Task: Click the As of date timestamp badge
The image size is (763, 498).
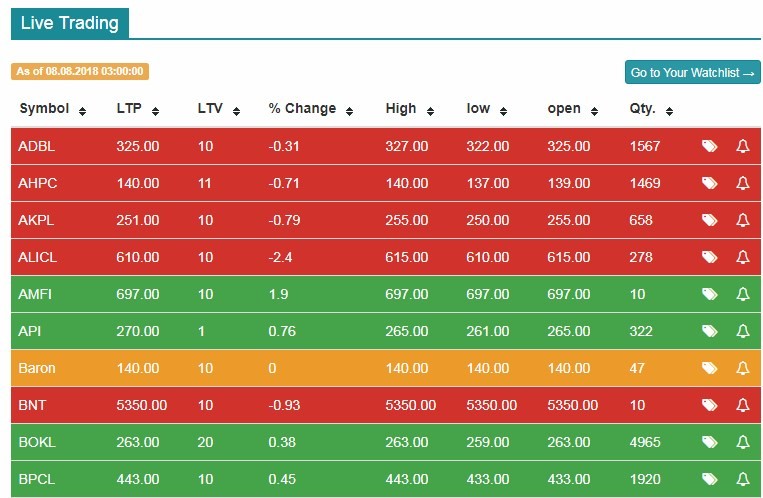Action: point(80,71)
